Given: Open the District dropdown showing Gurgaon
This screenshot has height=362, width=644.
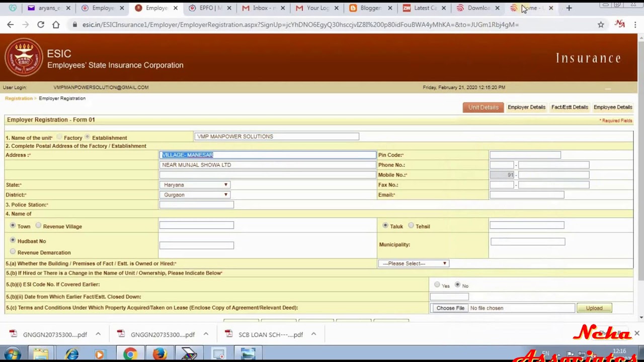Looking at the screenshot, I should 195,195.
